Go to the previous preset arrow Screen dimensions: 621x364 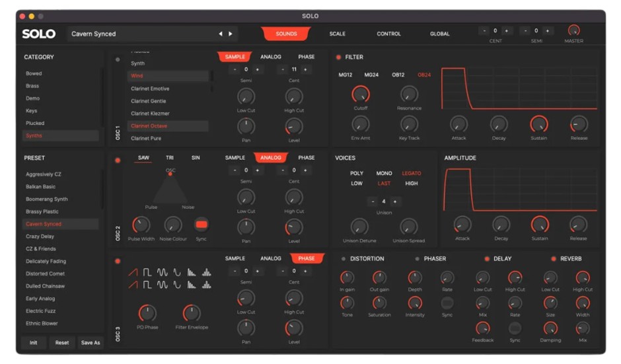[221, 34]
